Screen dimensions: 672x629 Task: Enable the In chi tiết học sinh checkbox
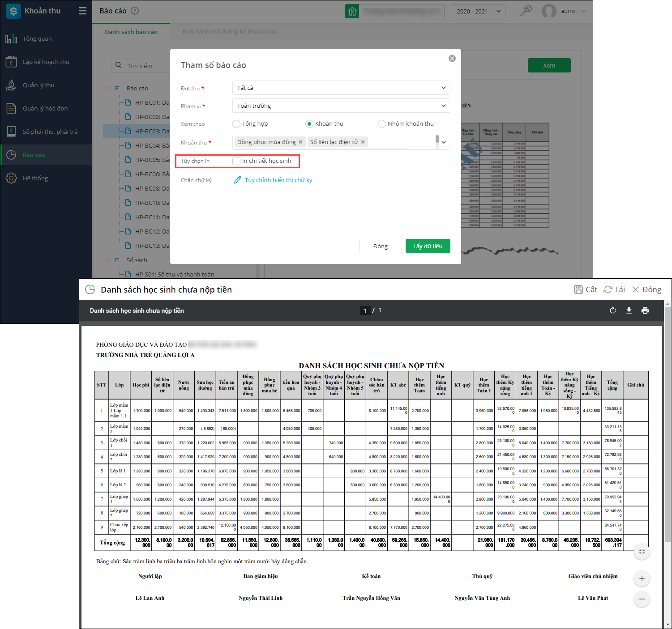pos(236,161)
